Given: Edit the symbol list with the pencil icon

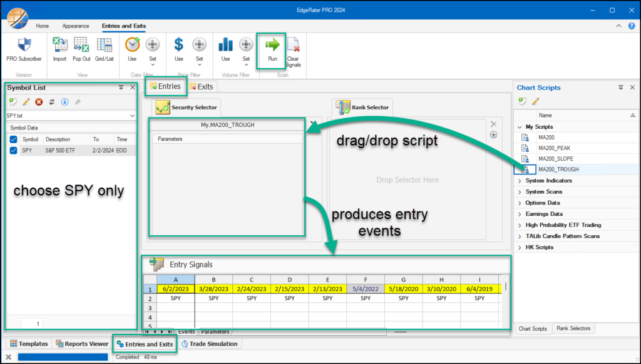Looking at the screenshot, I should pyautogui.click(x=26, y=102).
